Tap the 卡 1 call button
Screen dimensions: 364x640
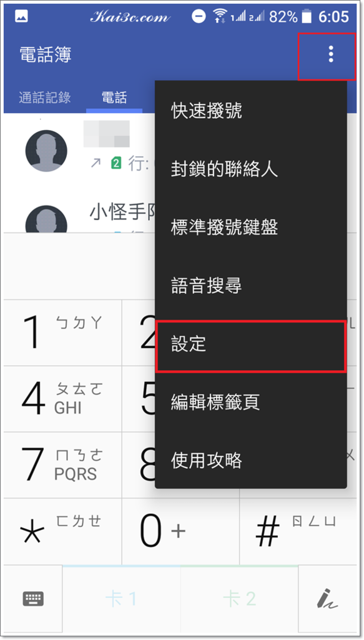coord(122,598)
